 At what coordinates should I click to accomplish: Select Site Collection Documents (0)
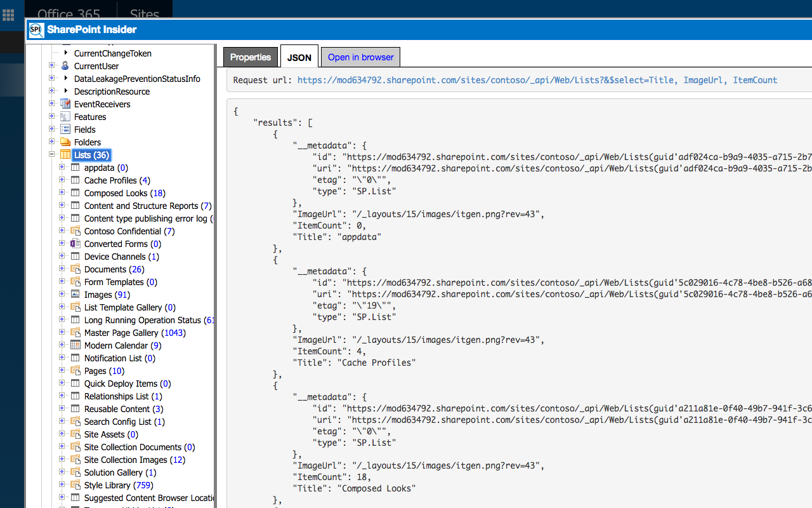point(140,447)
